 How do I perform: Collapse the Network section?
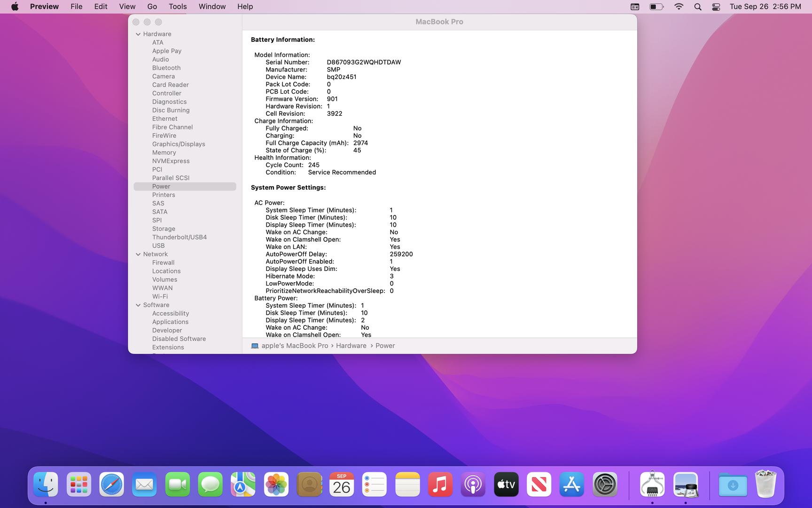(x=138, y=254)
